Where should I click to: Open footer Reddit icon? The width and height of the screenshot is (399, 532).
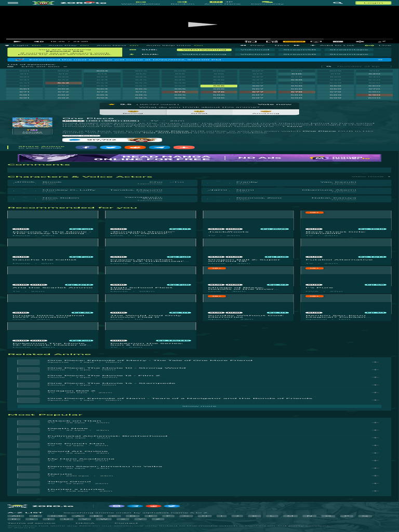click(x=153, y=506)
